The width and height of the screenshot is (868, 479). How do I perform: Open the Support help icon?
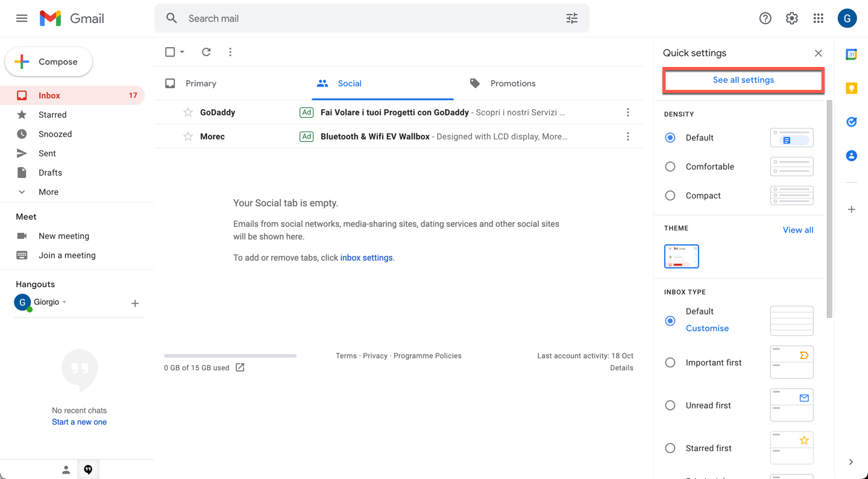click(765, 18)
